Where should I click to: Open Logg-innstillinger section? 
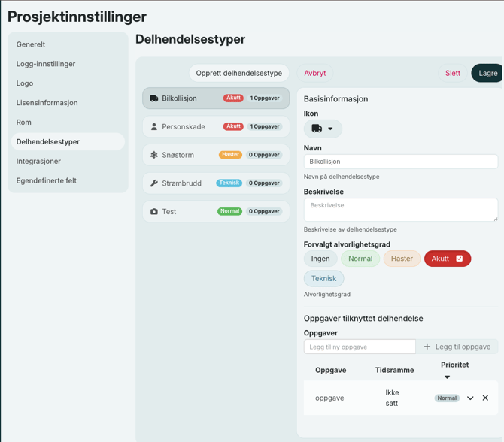click(68, 64)
